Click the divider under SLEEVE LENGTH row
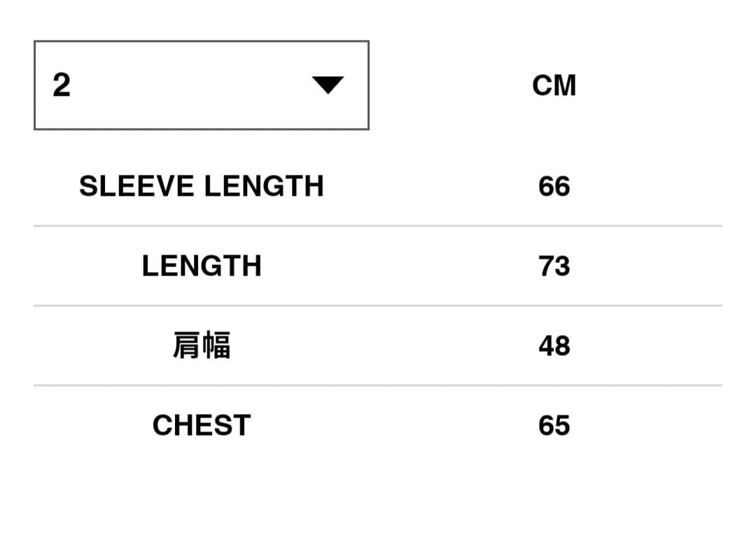 [378, 225]
